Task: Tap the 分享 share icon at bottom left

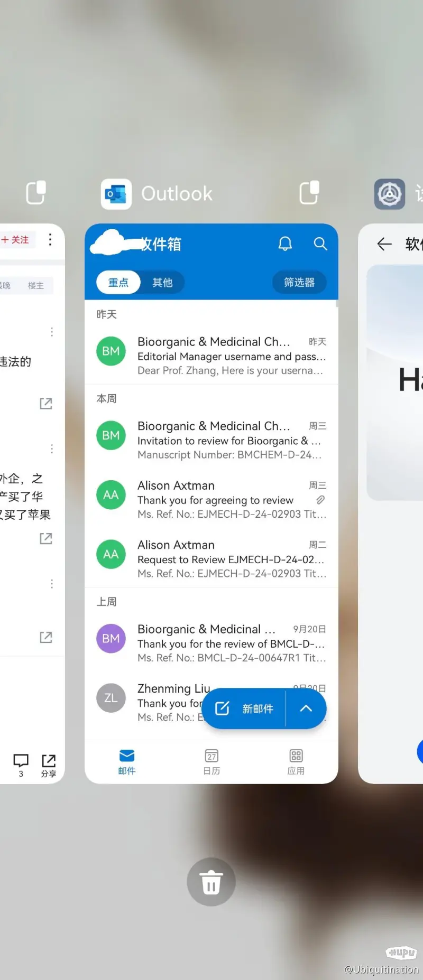Action: tap(49, 764)
